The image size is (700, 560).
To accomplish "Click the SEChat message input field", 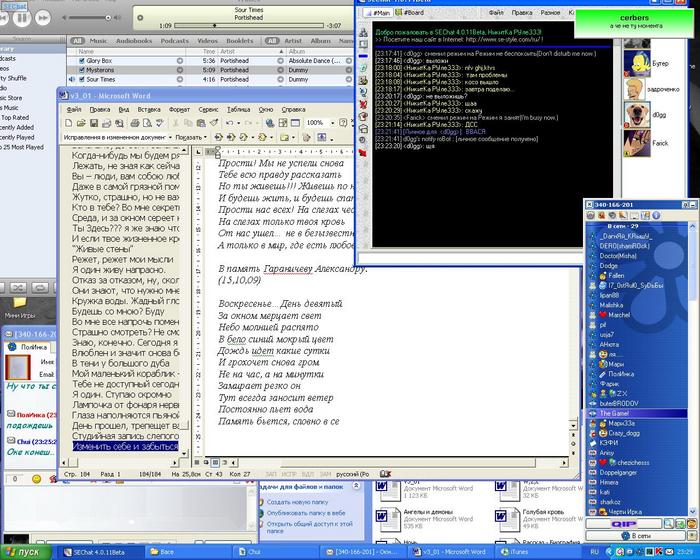I will (469, 258).
